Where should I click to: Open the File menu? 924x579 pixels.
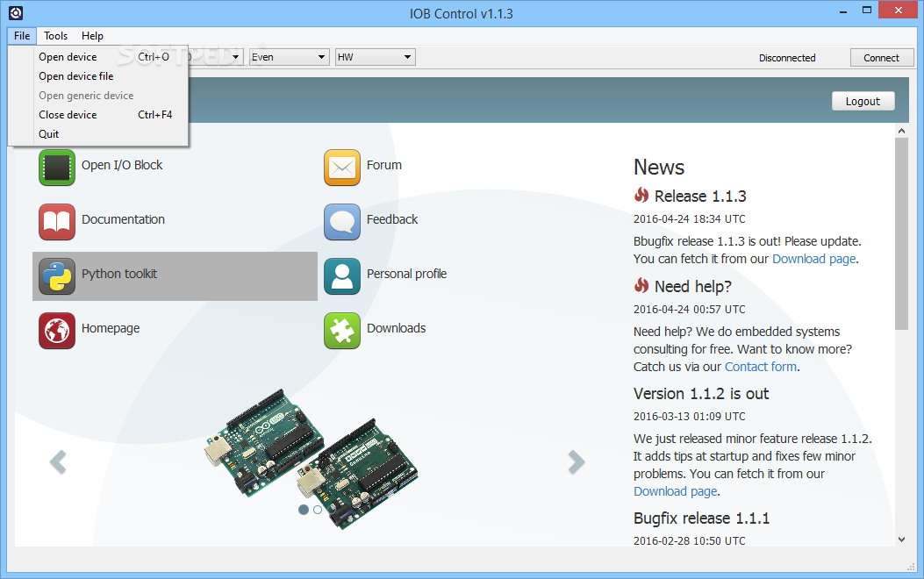(x=22, y=36)
